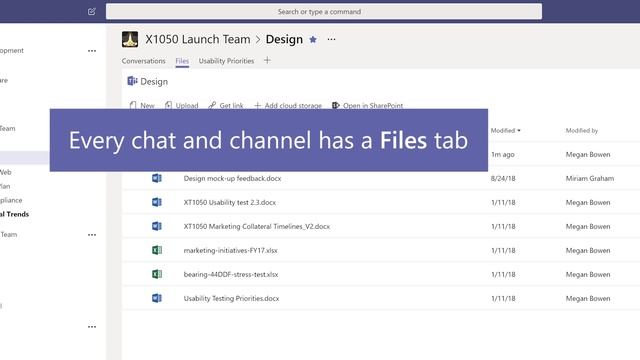Click Word icon for Design mock-up feedback

[x=157, y=178]
